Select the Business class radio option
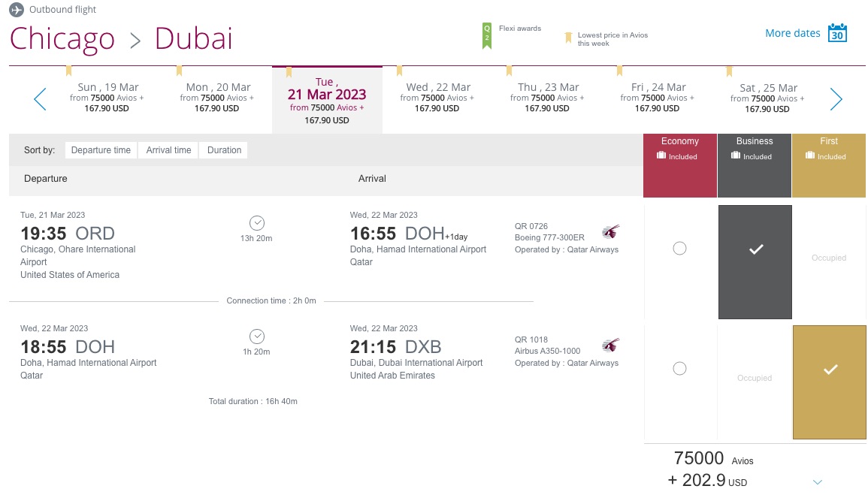Viewport: 868px width, 495px height. (679, 248)
